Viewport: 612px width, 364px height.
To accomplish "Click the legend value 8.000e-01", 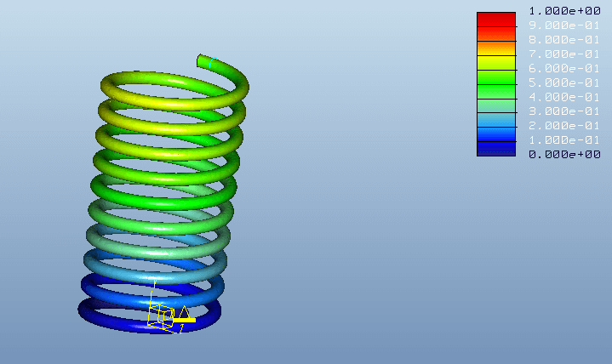I will point(564,40).
